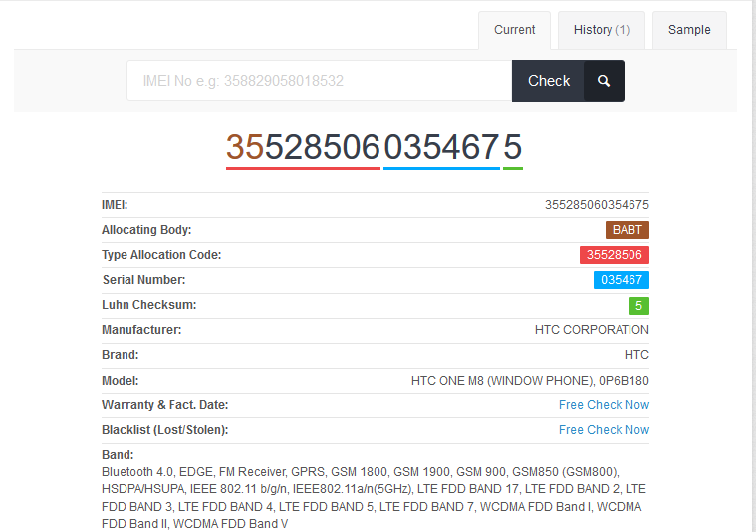
Task: Click the HTC ONE M8 model text
Action: (530, 381)
